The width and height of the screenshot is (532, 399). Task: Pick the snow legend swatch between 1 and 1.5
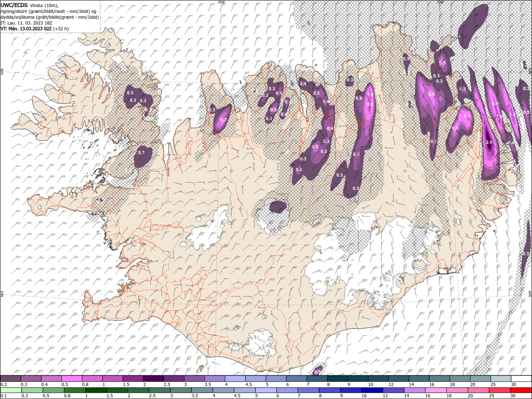pos(112,379)
